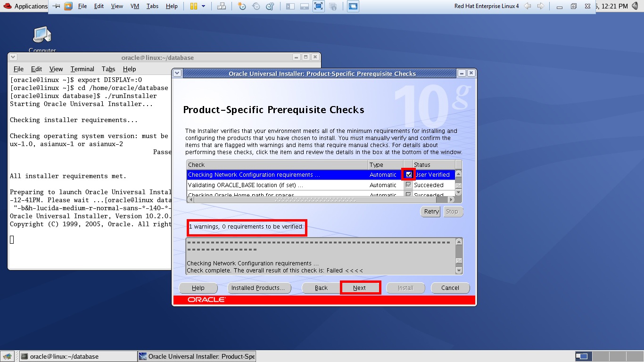Take a snapshot of the virtual machine

pos(242,6)
